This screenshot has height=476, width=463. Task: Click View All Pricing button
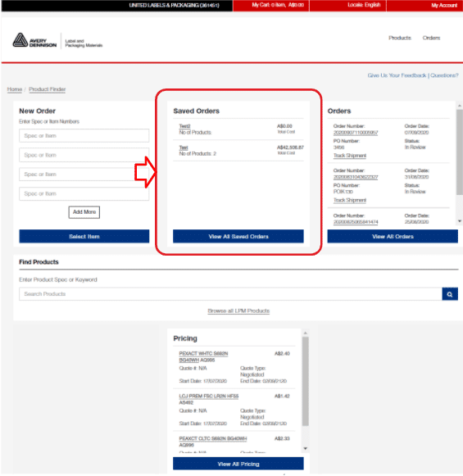pyautogui.click(x=238, y=464)
